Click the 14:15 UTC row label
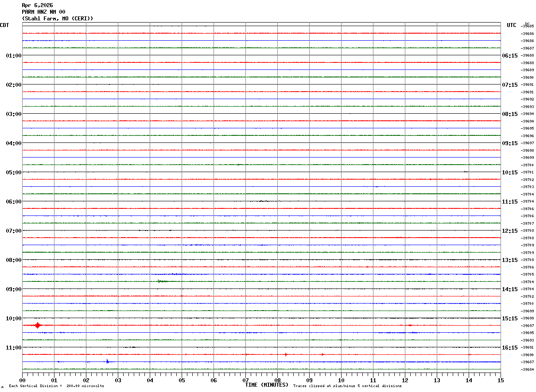This screenshot has height=392, width=536. click(x=510, y=289)
